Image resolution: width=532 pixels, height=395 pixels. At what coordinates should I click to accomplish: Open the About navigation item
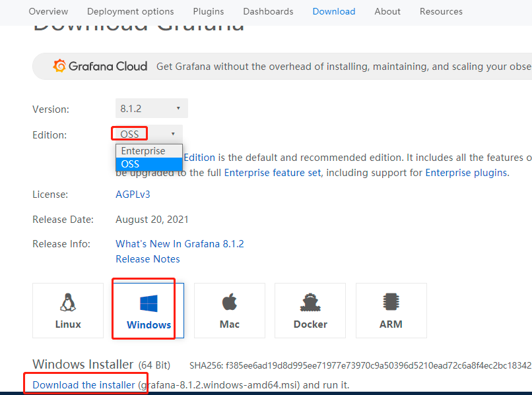pyautogui.click(x=387, y=11)
